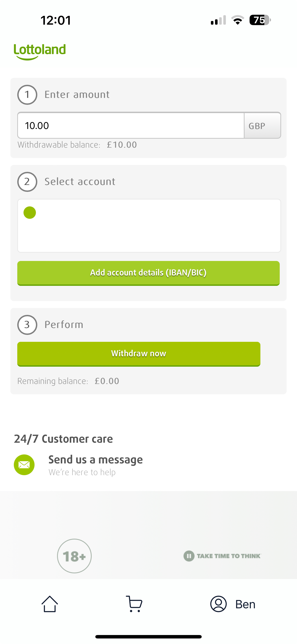297x644 pixels.
Task: Tap the step 2 circle icon
Action: click(27, 182)
